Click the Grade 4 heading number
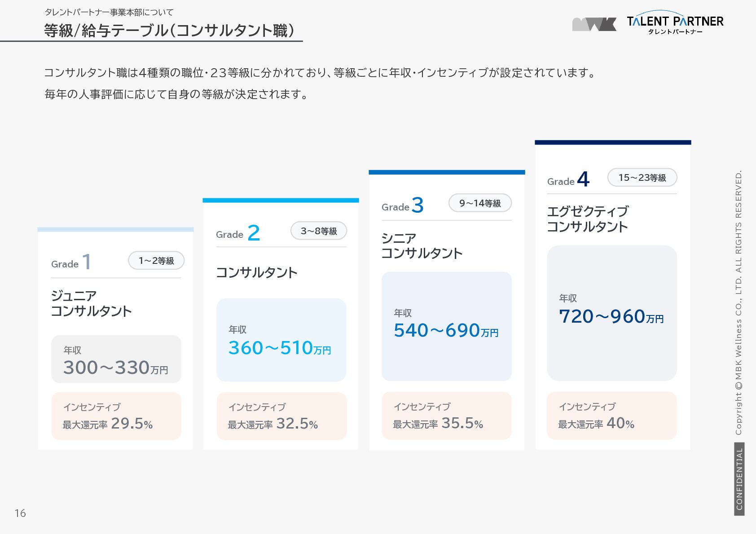 pos(583,179)
